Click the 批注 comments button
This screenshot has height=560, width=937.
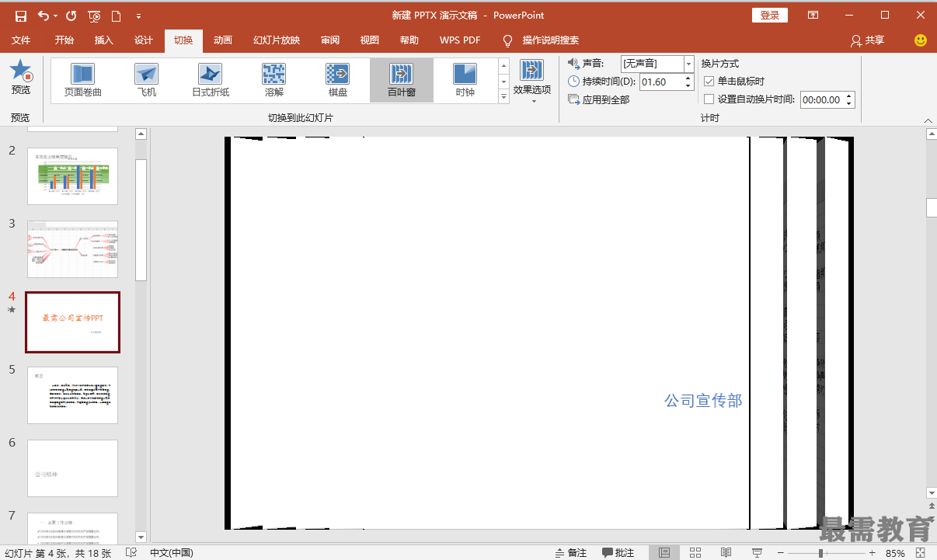pyautogui.click(x=618, y=553)
